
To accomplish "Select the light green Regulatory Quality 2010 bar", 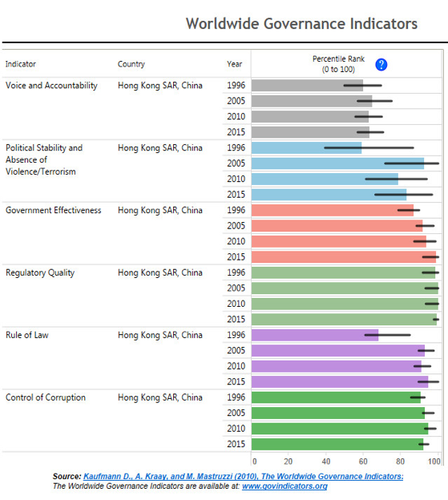I will click(x=345, y=304).
